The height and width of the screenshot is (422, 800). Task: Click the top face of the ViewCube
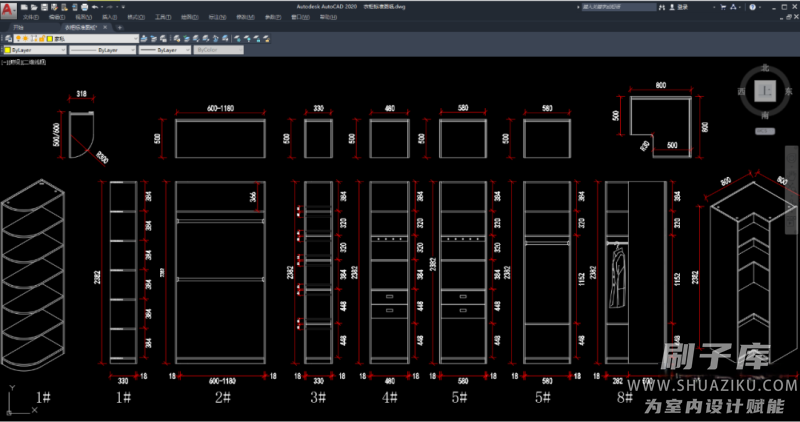(x=765, y=91)
